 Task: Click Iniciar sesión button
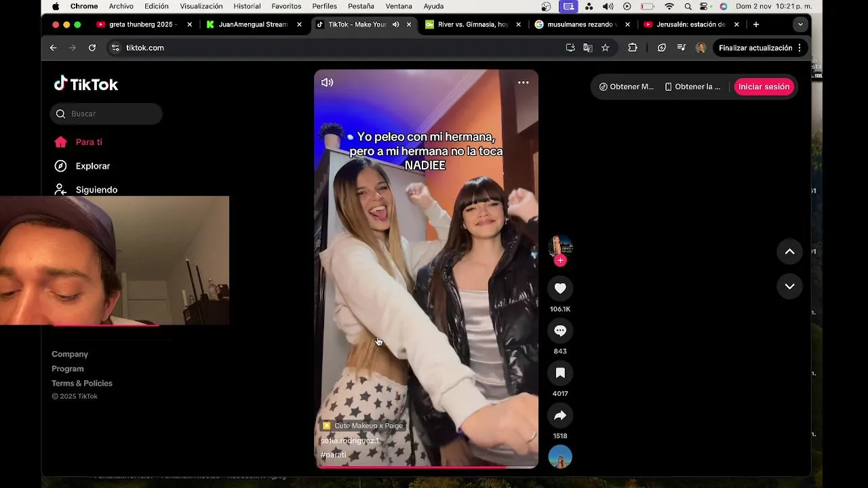764,87
